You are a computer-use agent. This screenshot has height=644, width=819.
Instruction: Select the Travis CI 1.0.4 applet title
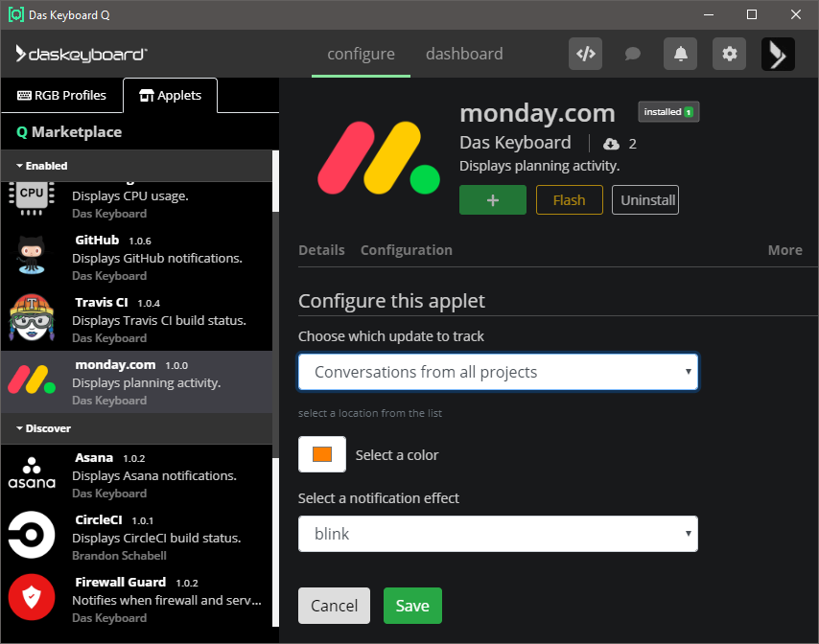tap(118, 303)
